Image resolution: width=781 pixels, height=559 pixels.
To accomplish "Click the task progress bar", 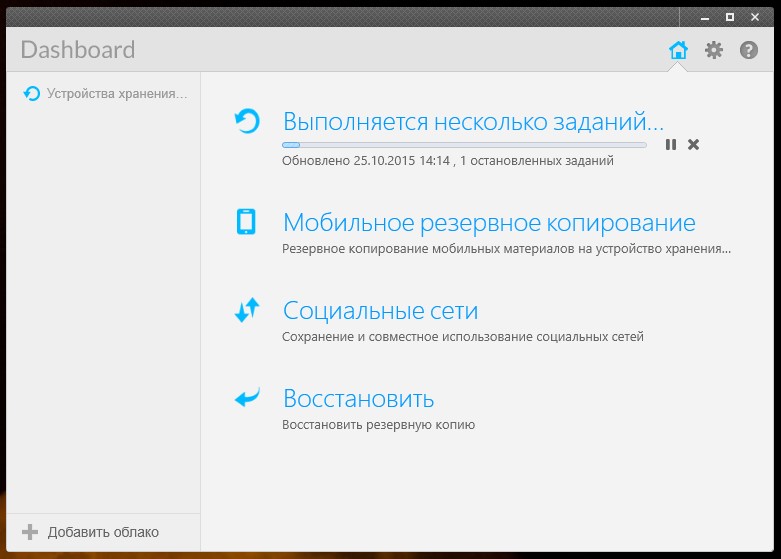I will click(x=464, y=145).
